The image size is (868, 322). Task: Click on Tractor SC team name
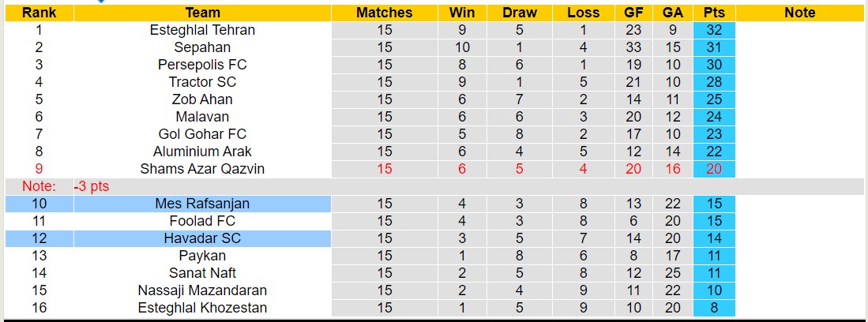(x=202, y=82)
